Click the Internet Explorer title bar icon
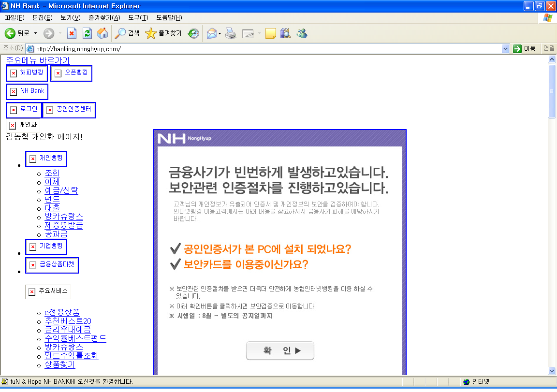 pos(5,6)
